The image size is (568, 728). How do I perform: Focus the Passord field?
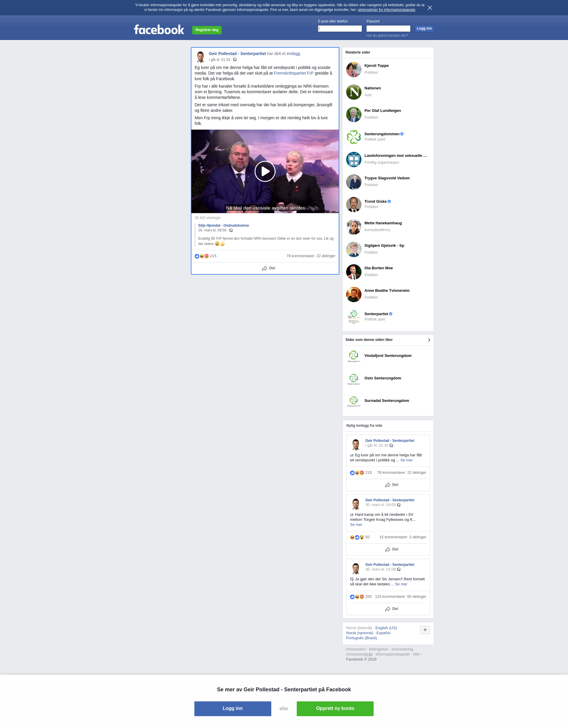click(x=388, y=29)
